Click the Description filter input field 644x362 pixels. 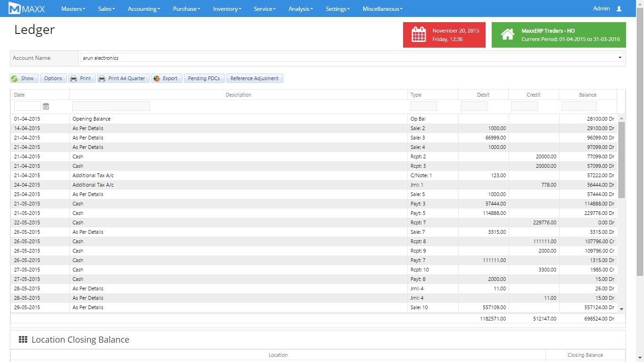click(111, 106)
